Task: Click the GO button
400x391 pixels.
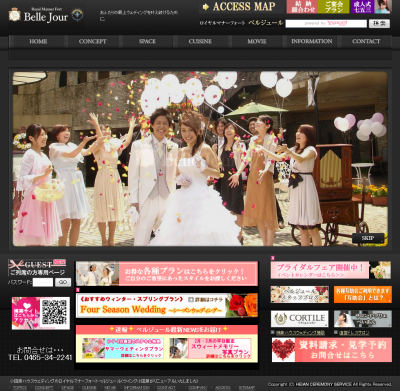Action: [63, 282]
